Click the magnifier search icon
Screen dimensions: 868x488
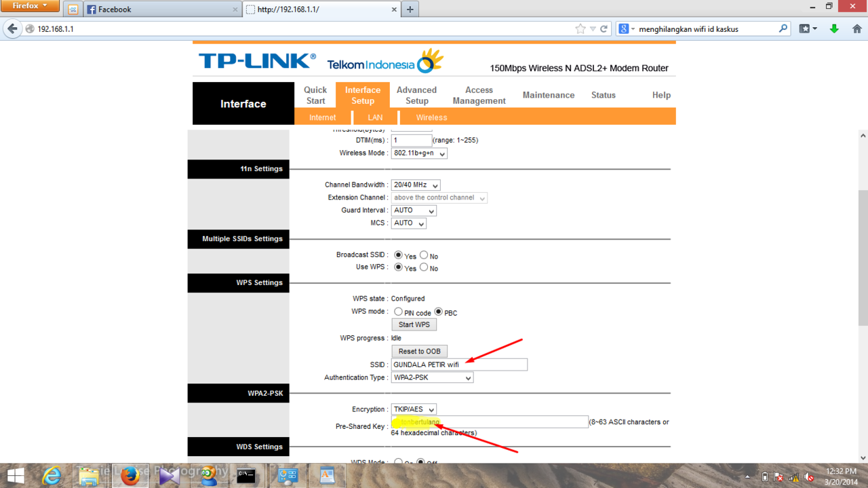pos(783,29)
